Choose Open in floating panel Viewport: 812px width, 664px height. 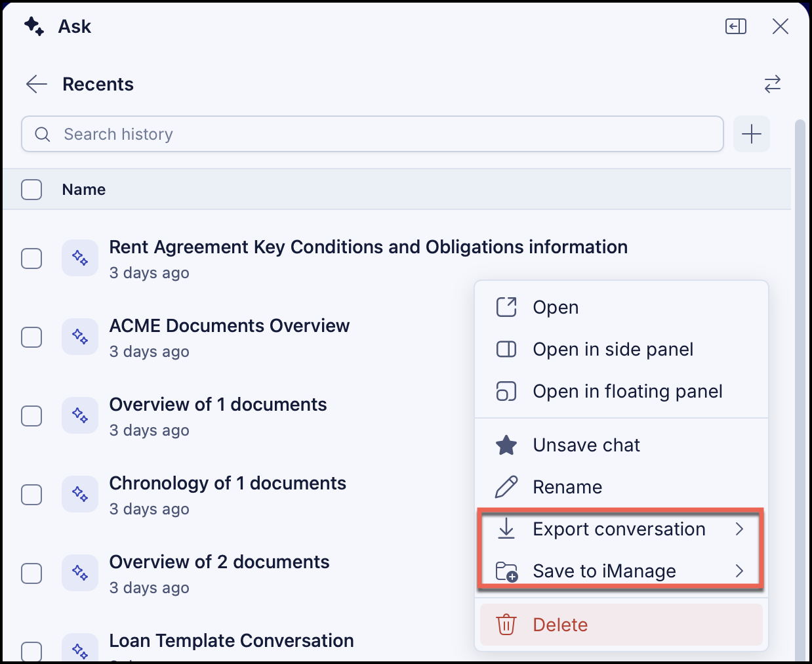[x=621, y=391]
